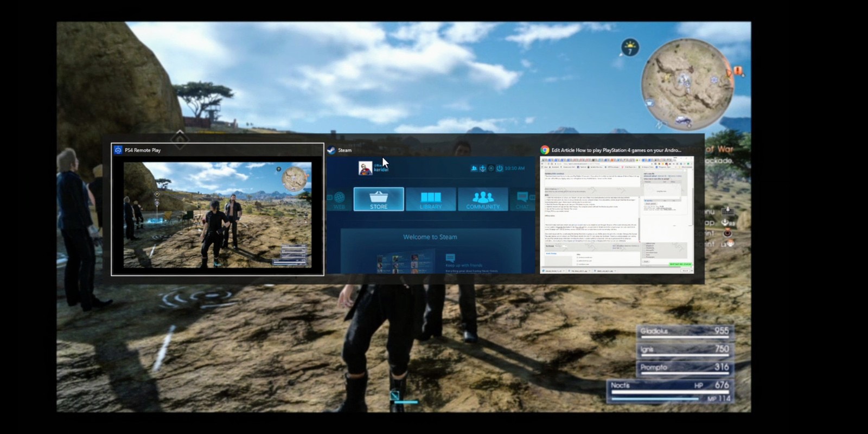This screenshot has width=868, height=434.
Task: Click the Steam downloads icon near the clock
Action: (482, 168)
